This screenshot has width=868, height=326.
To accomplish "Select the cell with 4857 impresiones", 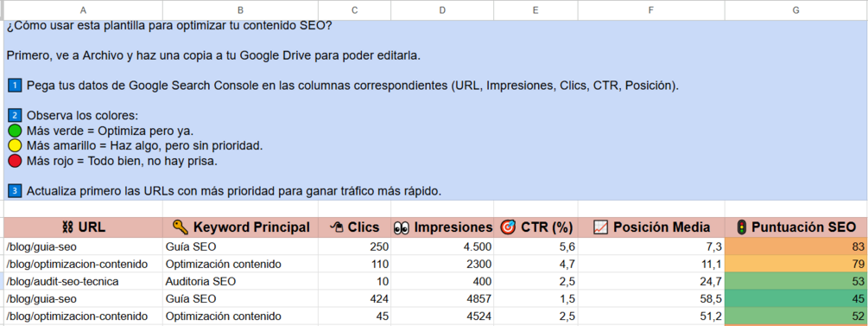I will [x=442, y=299].
